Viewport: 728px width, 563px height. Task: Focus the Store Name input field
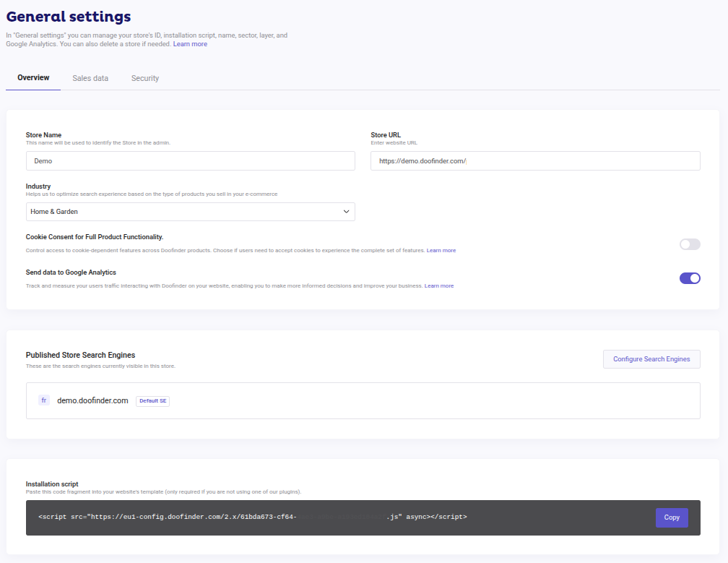pyautogui.click(x=190, y=160)
